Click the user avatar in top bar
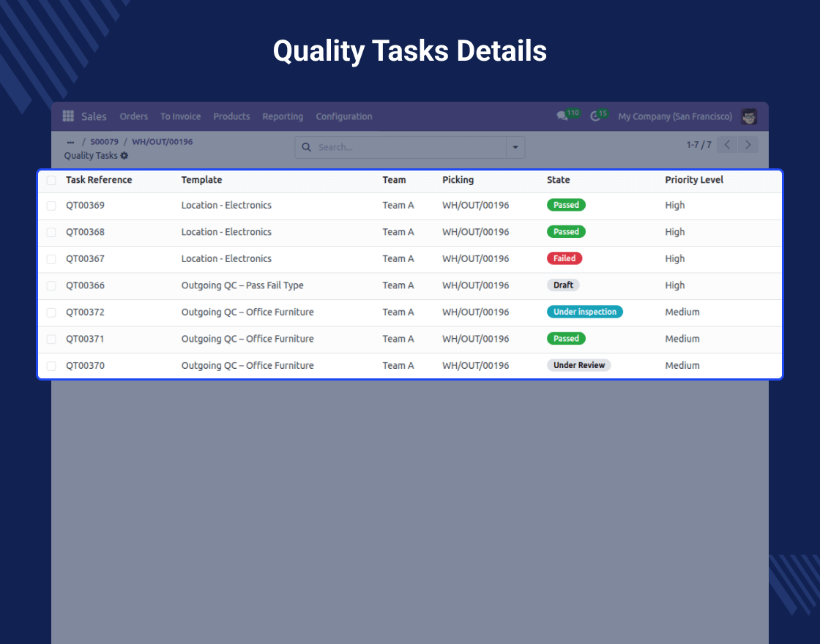Screen dimensions: 820x644 [748, 116]
